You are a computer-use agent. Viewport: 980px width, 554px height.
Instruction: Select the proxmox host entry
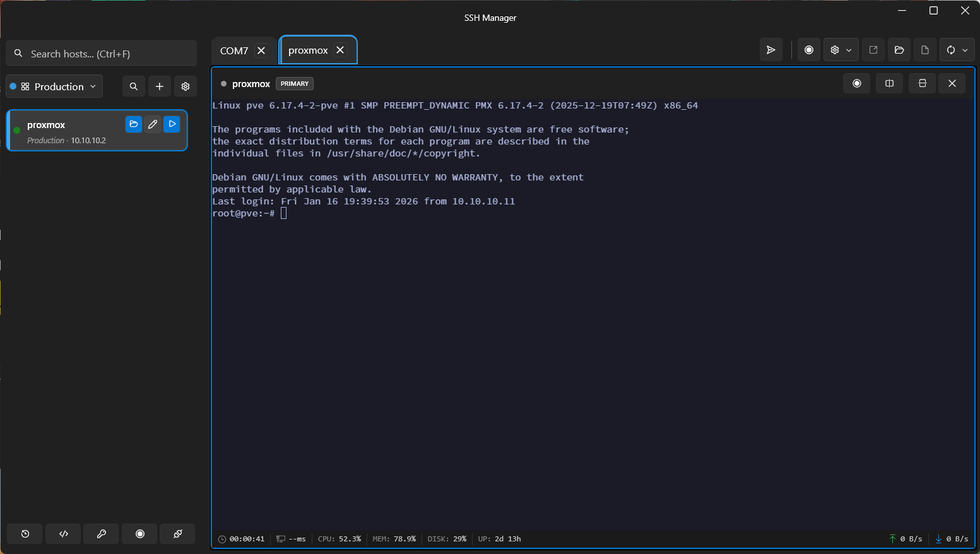tap(97, 131)
